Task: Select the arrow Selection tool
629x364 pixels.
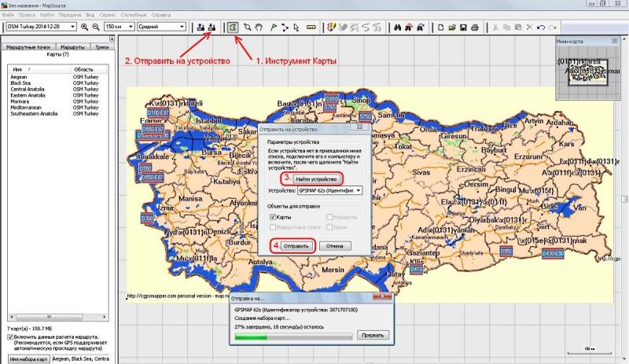Action: [x=296, y=27]
